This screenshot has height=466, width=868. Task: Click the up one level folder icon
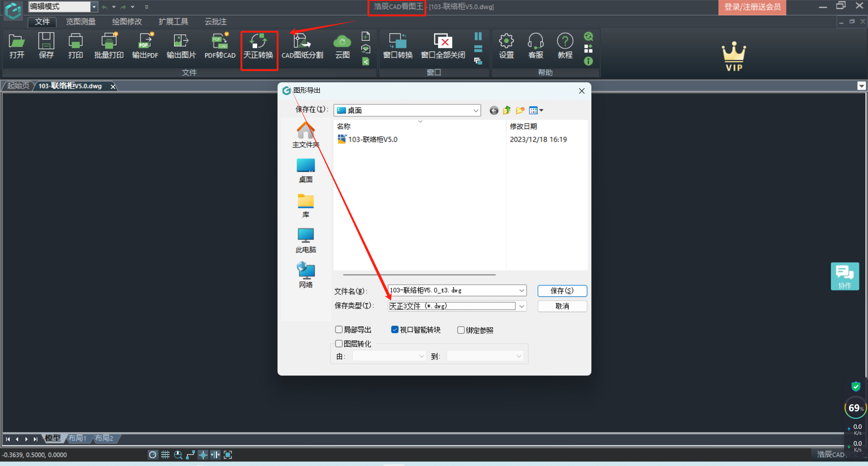click(x=507, y=110)
